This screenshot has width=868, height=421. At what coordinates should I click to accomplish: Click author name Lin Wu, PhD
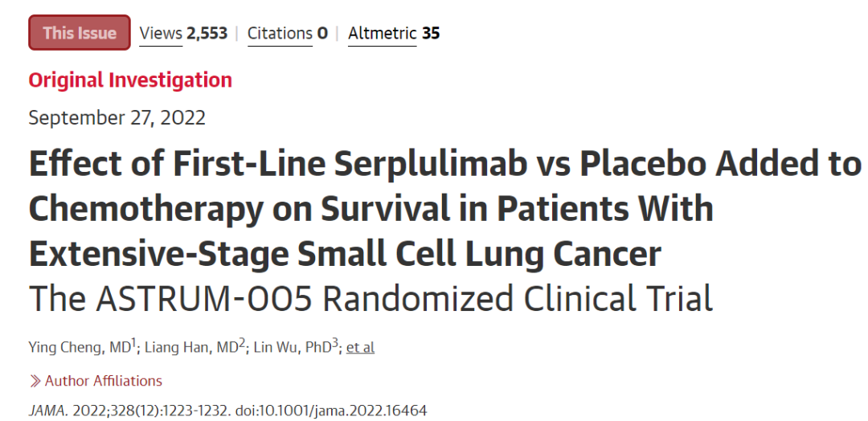[x=293, y=348]
